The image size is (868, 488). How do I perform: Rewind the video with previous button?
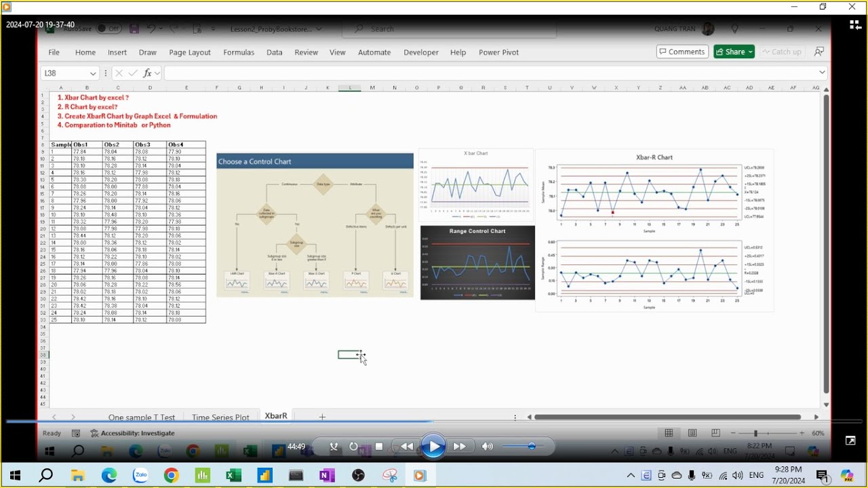point(406,447)
